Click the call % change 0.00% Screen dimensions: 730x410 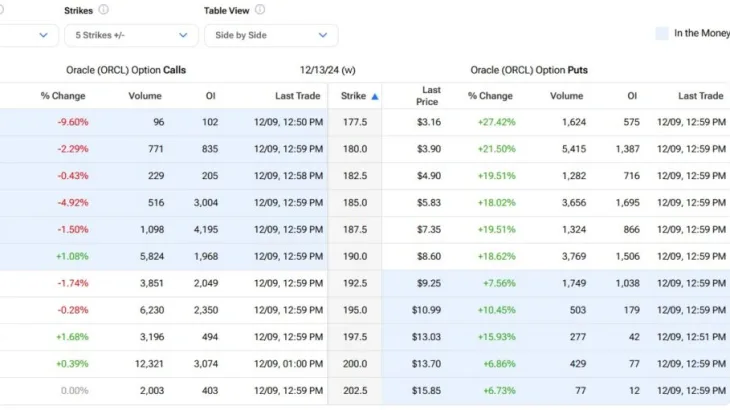point(74,391)
